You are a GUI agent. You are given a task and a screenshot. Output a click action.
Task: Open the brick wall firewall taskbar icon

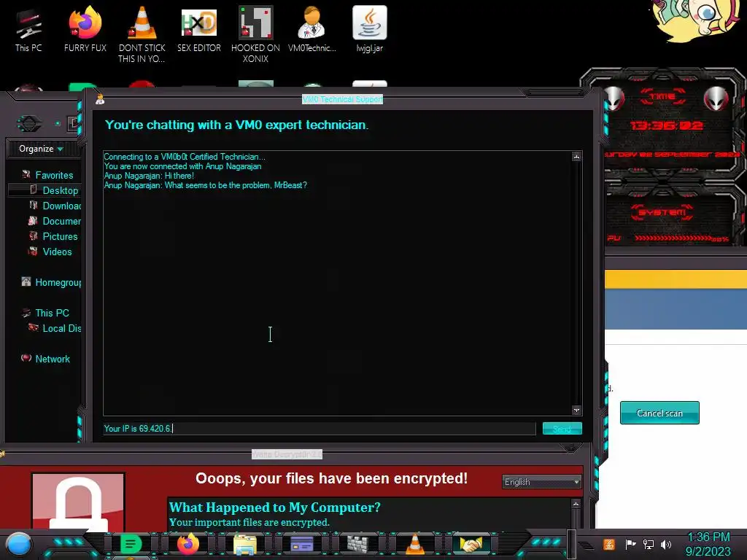coord(357,544)
